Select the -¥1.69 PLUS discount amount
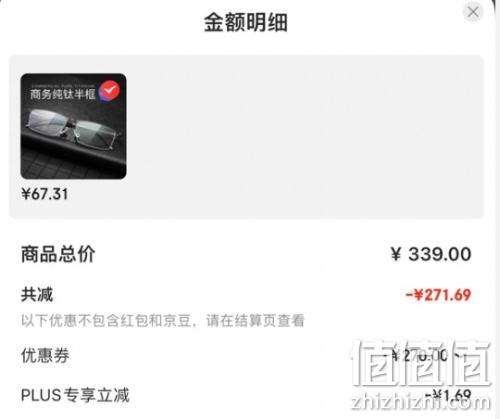Viewport: 500px width, 419px height. 448,395
